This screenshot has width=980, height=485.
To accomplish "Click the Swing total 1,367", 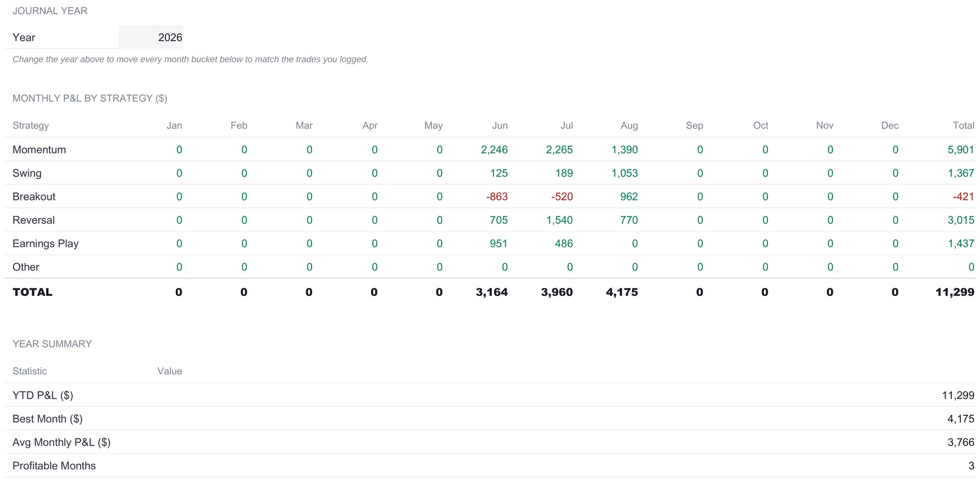I will tap(961, 173).
